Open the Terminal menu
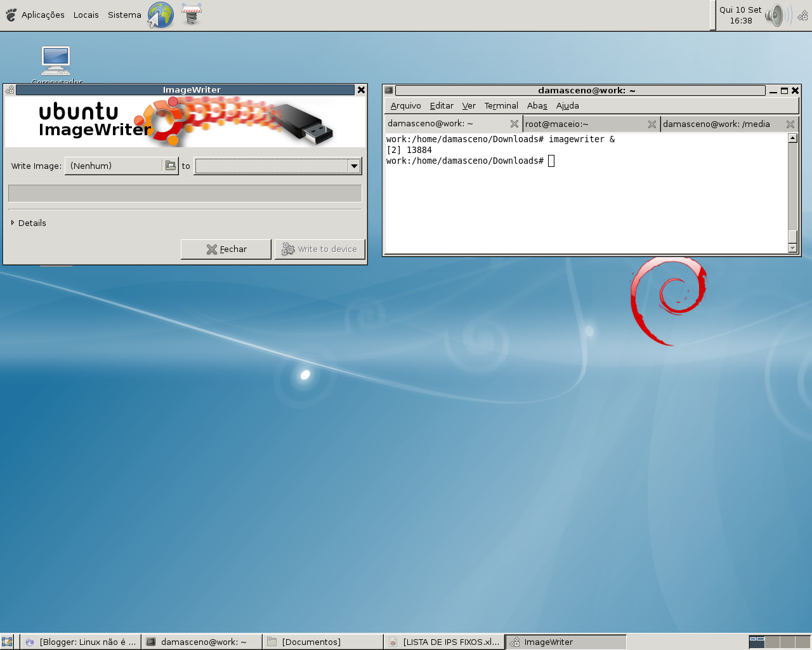Viewport: 812px width, 650px height. click(x=501, y=105)
